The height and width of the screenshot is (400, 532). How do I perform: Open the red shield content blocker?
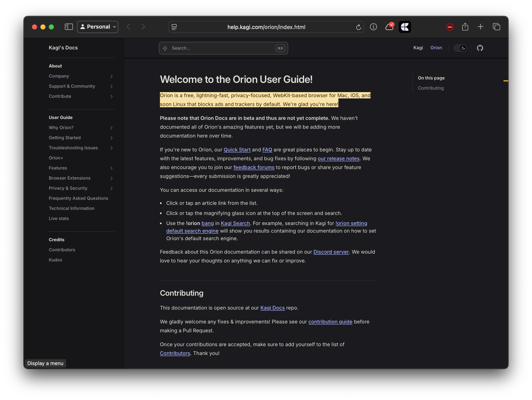click(450, 27)
